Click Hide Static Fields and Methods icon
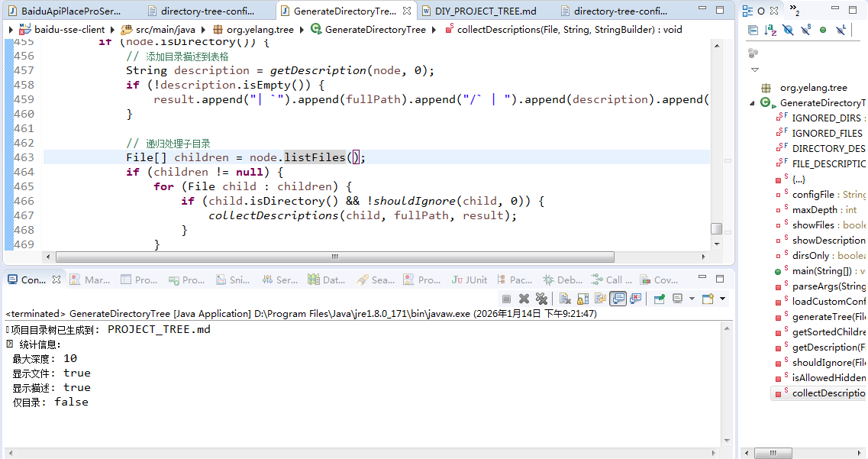Screen dimensions: 868x459 (x=806, y=30)
